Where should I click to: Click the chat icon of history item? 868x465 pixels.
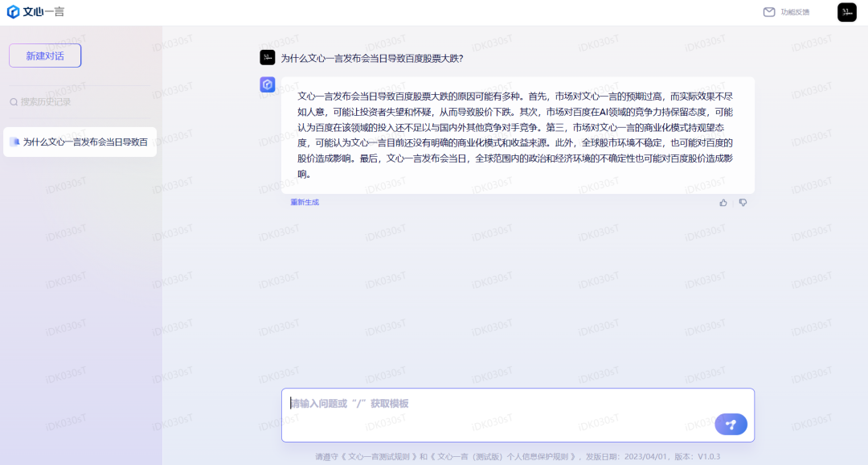[x=15, y=142]
